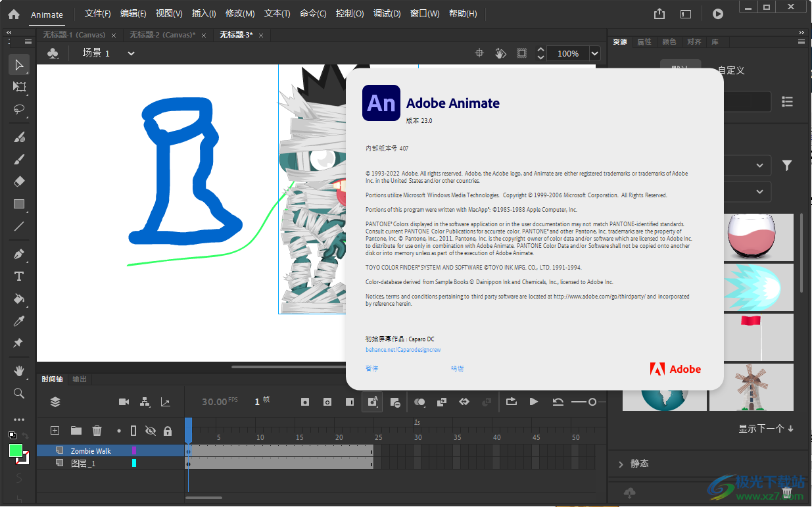This screenshot has width=812, height=507.
Task: Create a new layer folder
Action: click(x=76, y=431)
